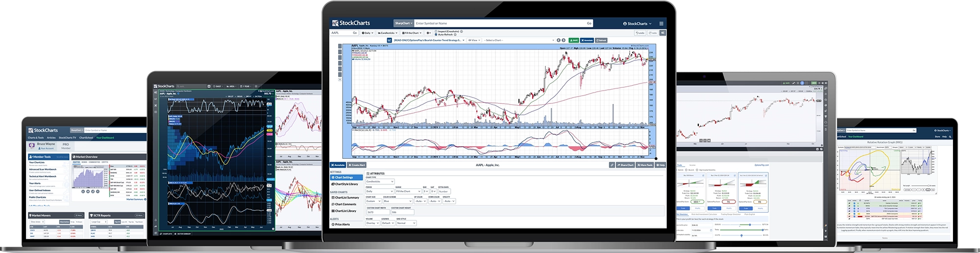
Task: Open the chart settings gear dropdown in toolbar
Action: (429, 33)
